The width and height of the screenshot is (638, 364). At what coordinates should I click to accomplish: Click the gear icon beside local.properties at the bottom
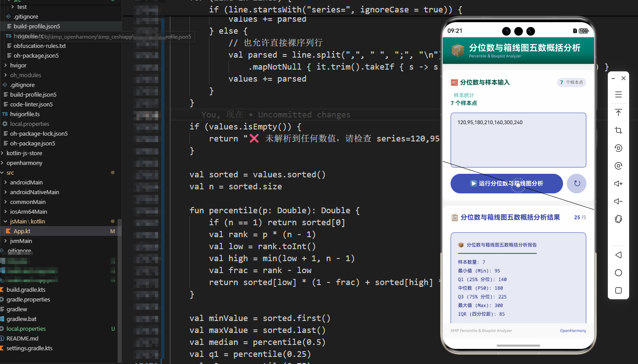[x=2, y=329]
